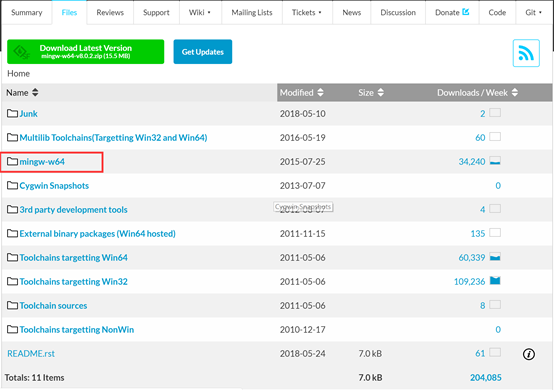Image resolution: width=554 pixels, height=390 pixels.
Task: Open the info icon for README.rst
Action: (529, 354)
